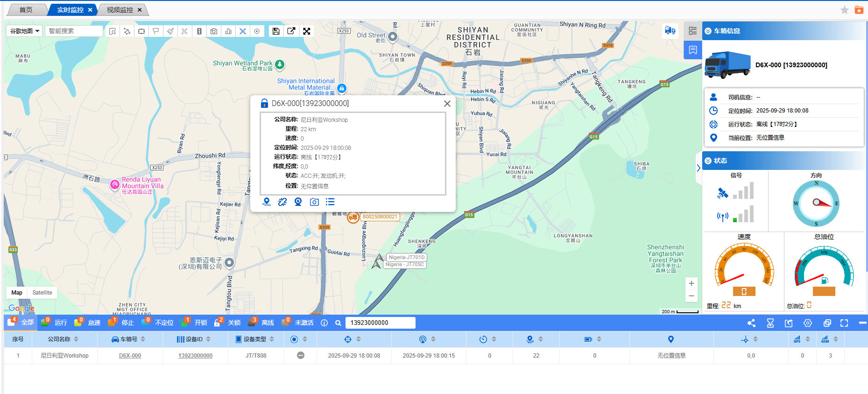The image size is (868, 394).
Task: Click the 13923000000 device ID link
Action: (195, 356)
